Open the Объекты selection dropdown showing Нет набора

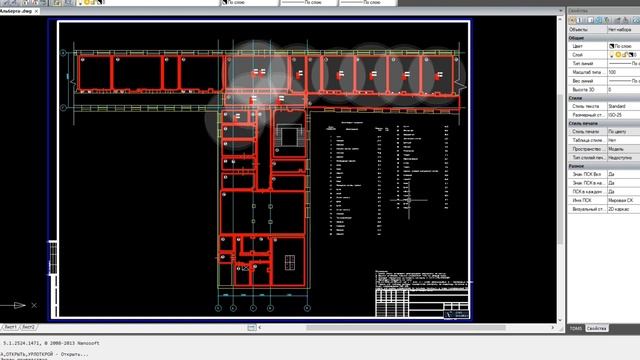click(624, 29)
